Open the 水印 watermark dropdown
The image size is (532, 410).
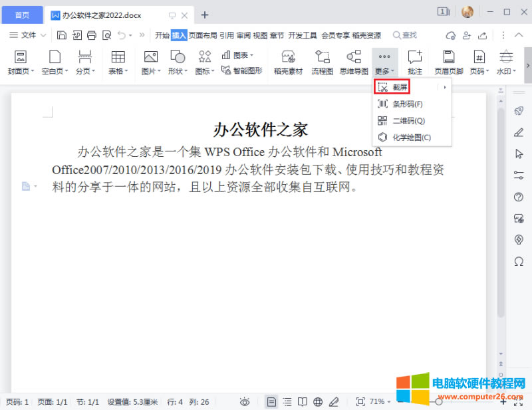(x=507, y=71)
